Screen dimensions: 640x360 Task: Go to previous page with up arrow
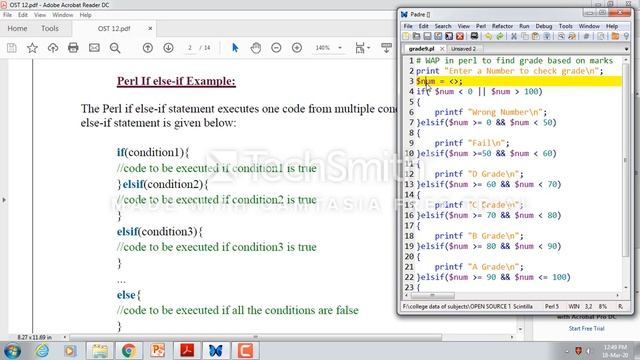point(148,48)
